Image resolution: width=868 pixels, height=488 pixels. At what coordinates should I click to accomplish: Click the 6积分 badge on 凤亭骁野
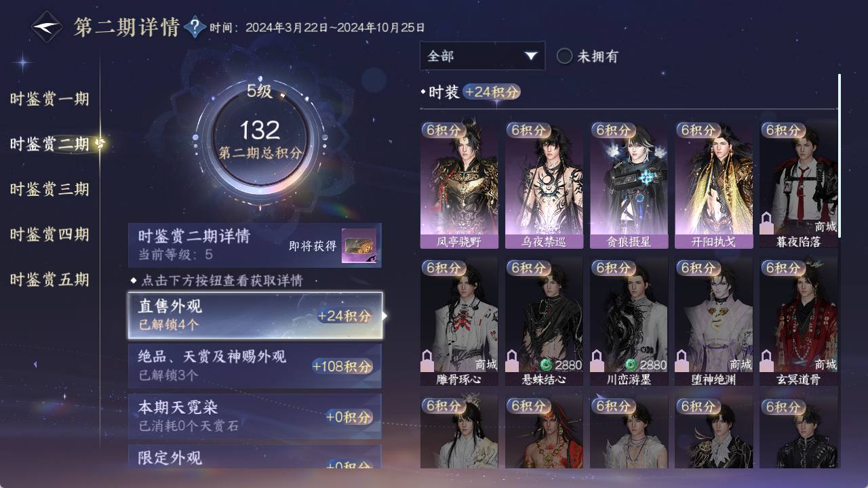443,130
